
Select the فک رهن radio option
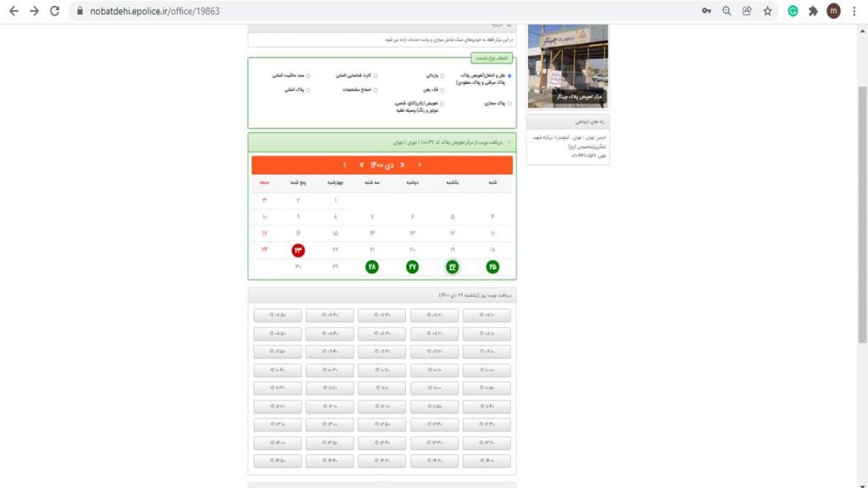point(442,89)
